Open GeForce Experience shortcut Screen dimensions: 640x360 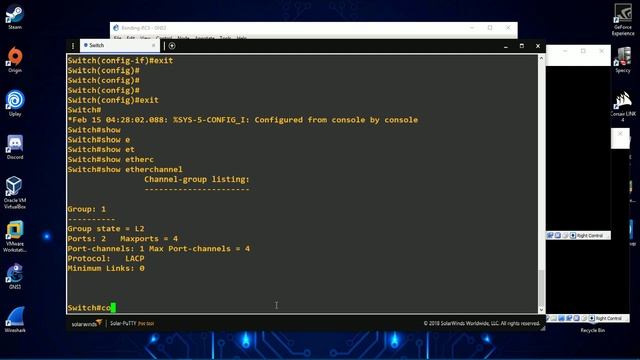click(x=623, y=19)
